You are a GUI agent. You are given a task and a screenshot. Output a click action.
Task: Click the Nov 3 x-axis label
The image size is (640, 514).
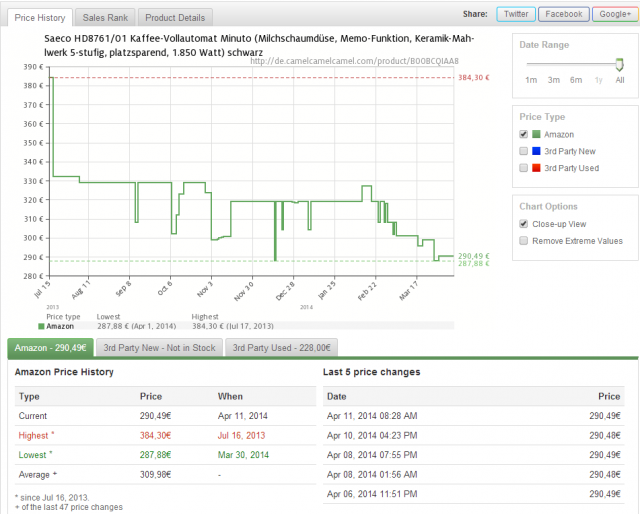coord(205,289)
